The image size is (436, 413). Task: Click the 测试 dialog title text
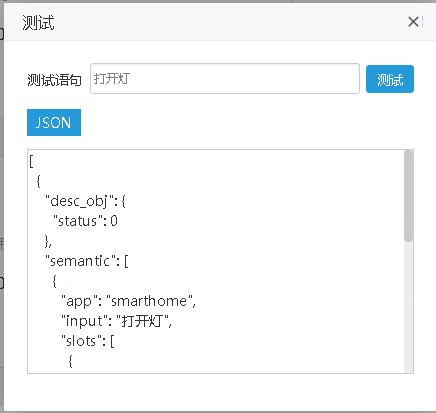(38, 22)
